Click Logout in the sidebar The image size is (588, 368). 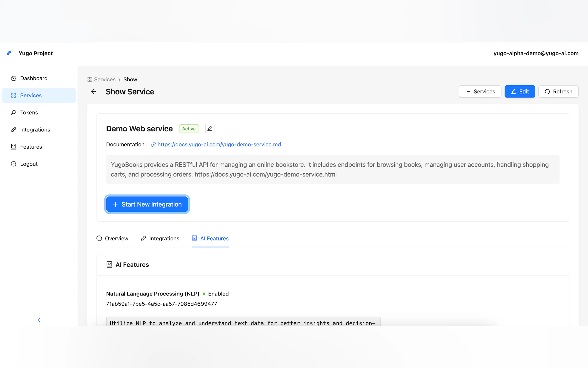tap(29, 164)
